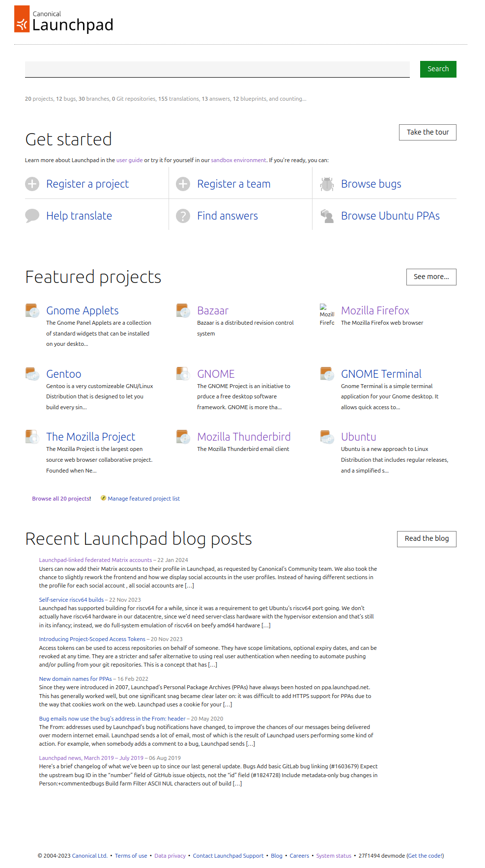This screenshot has height=868, width=485.
Task: Open the GNOME Terminal project link
Action: (x=381, y=374)
